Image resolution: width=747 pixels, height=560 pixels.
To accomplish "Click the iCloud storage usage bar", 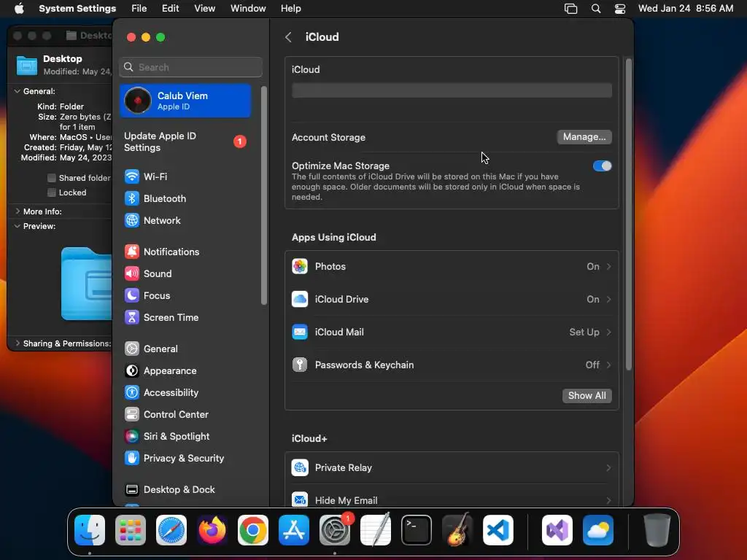I will coord(452,90).
